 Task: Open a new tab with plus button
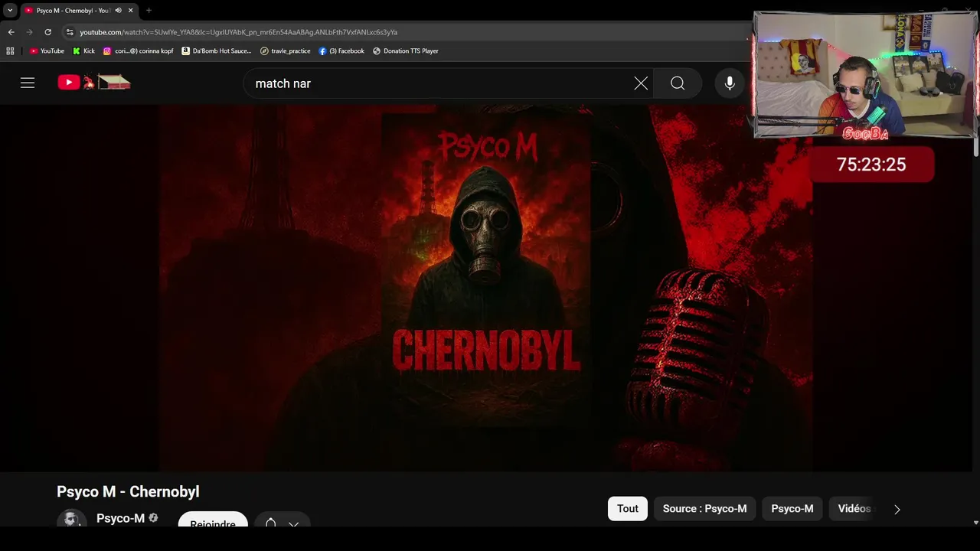[x=149, y=11]
